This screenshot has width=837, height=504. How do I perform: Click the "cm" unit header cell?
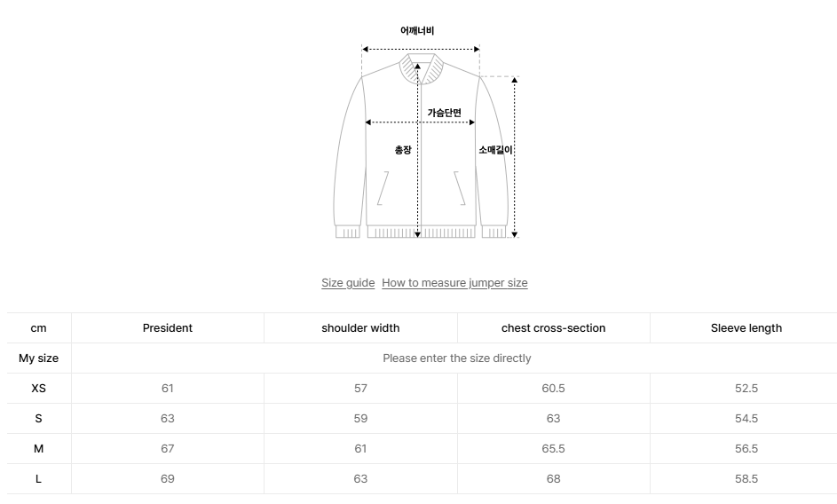[38, 328]
